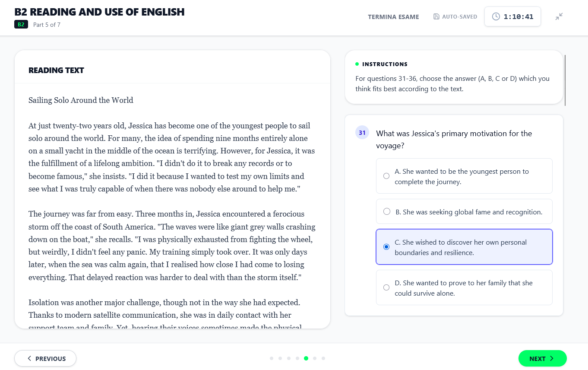Select answer B about global fame
The image size is (588, 370).
click(x=464, y=211)
